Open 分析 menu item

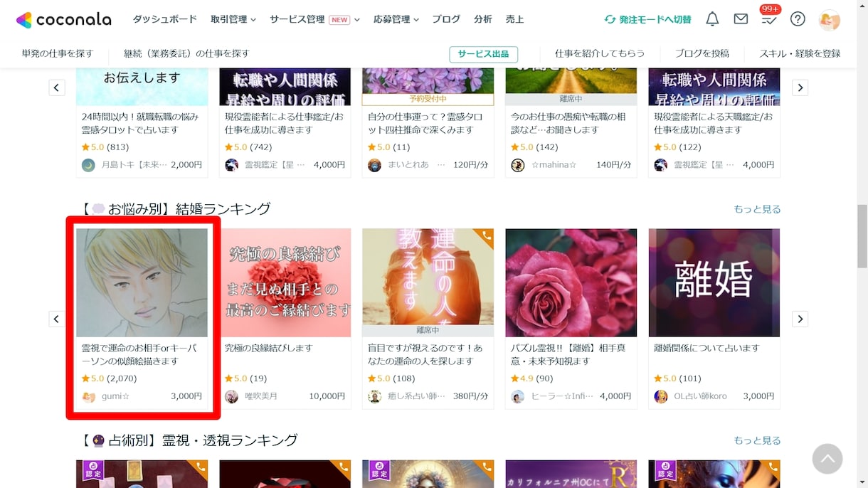483,19
